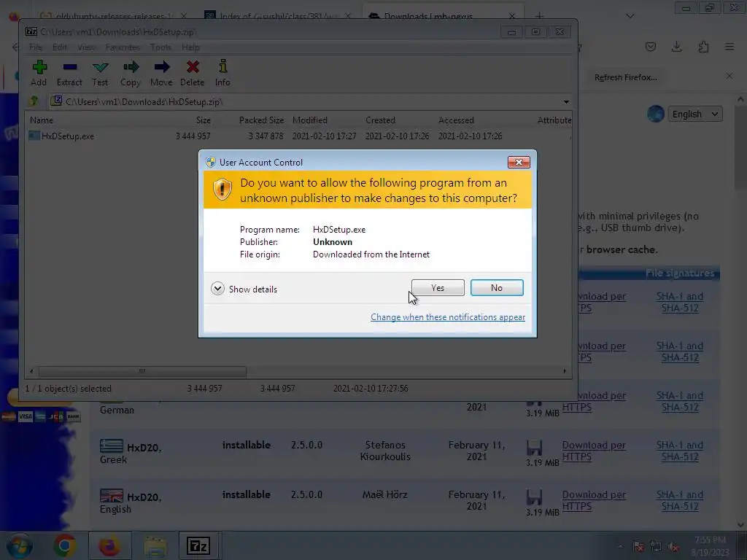Open the Firefox list all tabs chevron
The width and height of the screenshot is (747, 560).
tap(630, 16)
